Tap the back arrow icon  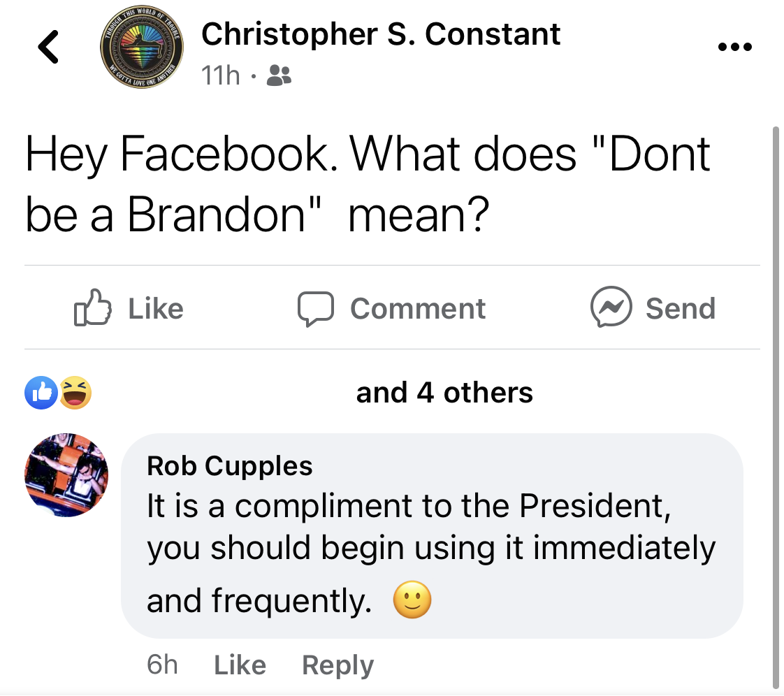(48, 47)
